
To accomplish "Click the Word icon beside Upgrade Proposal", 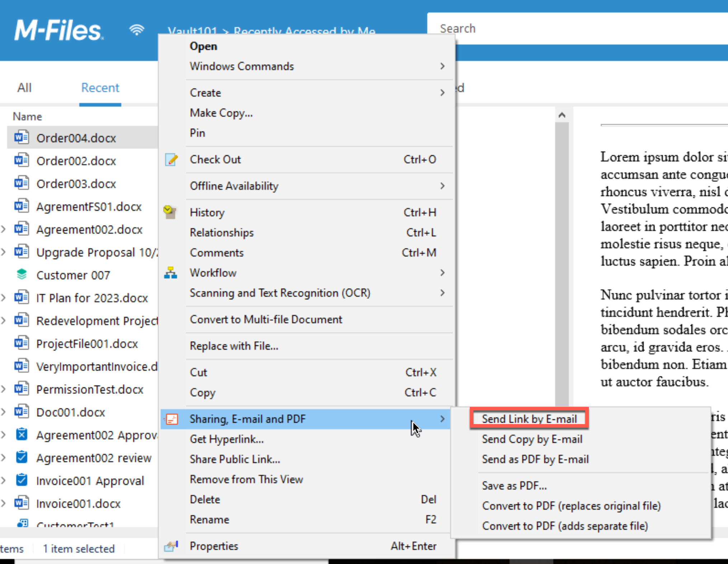I will [x=22, y=252].
